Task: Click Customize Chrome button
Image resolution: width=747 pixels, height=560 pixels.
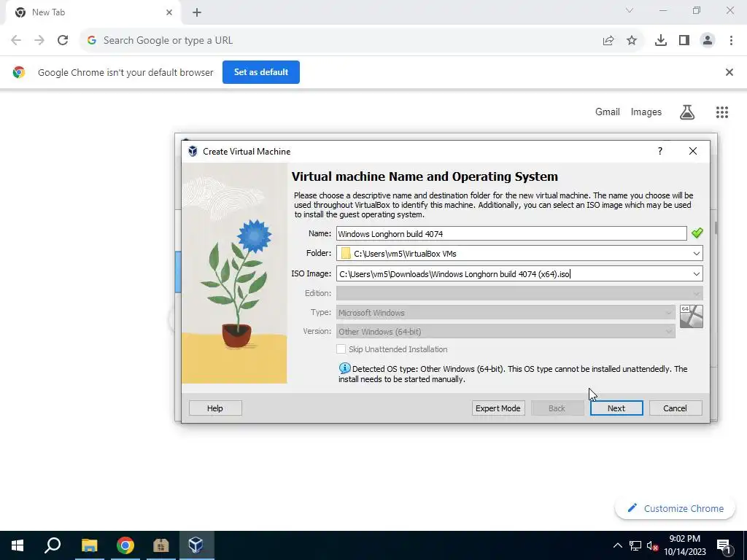Action: point(676,508)
